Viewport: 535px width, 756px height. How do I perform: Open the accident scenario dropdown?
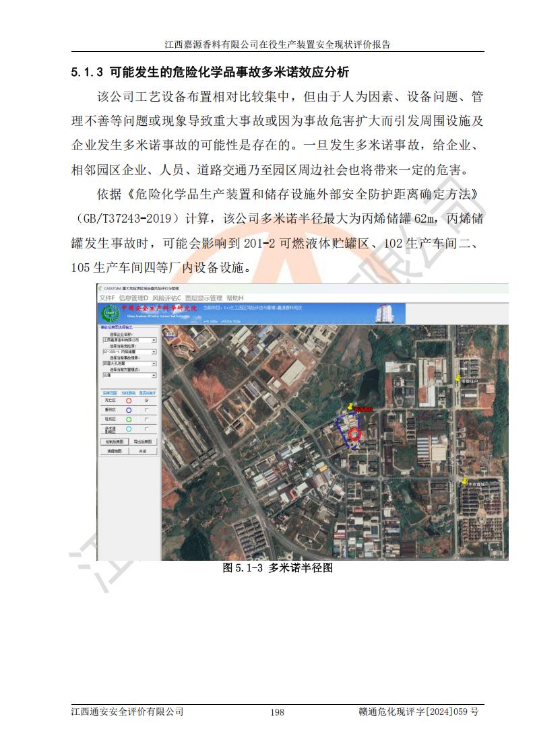click(154, 363)
